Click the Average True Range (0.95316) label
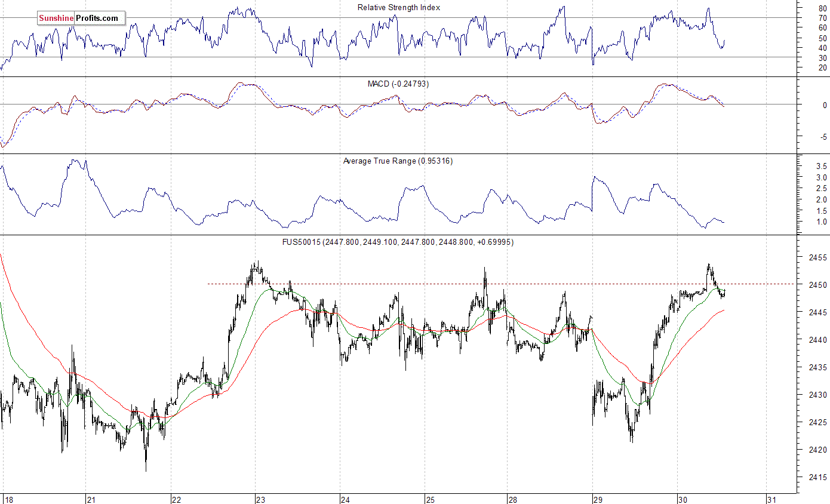Viewport: 830px width, 504px height. [x=398, y=161]
